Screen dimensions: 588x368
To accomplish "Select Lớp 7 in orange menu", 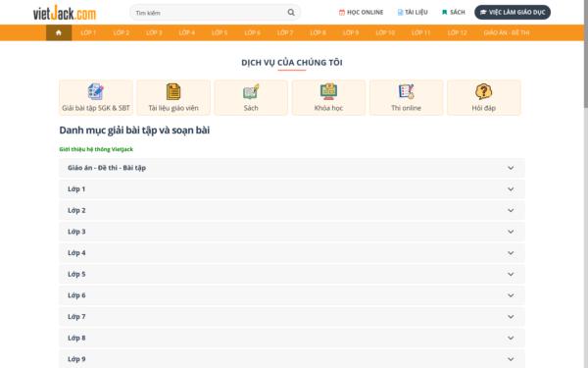I will 285,32.
